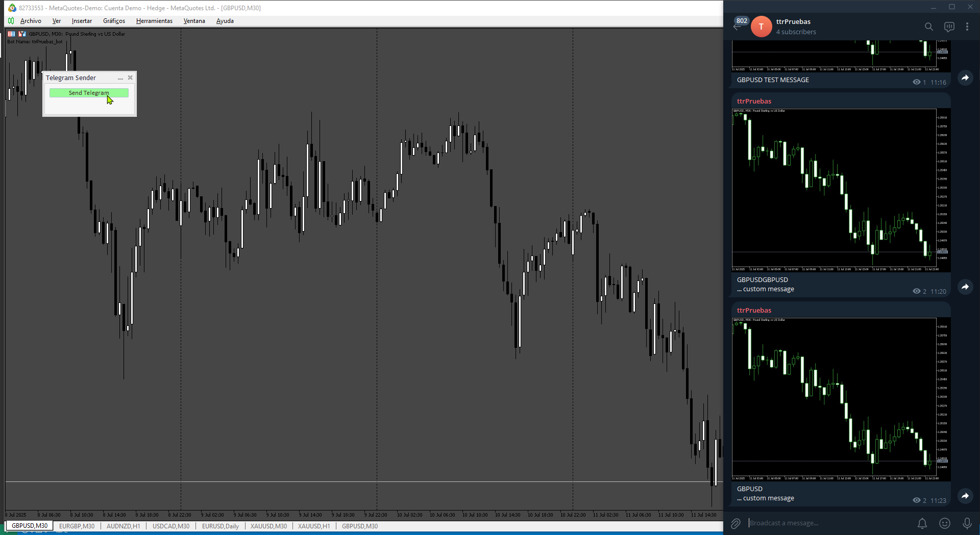Switch to the EURUSD,Daily chart tab
The image size is (980, 535).
(x=220, y=526)
